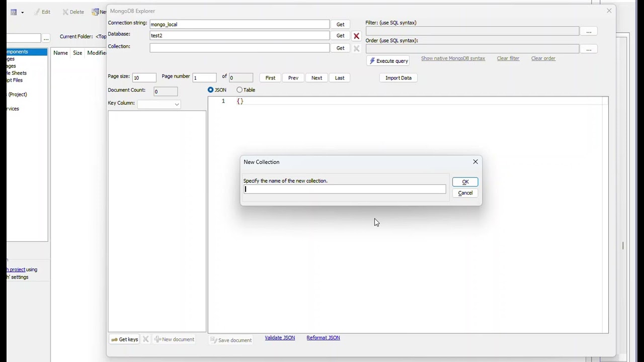Click the Document Count field

pyautogui.click(x=166, y=92)
